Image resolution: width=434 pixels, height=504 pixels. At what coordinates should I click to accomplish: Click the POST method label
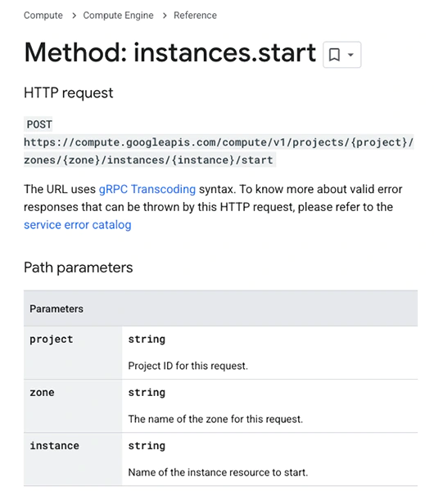38,124
